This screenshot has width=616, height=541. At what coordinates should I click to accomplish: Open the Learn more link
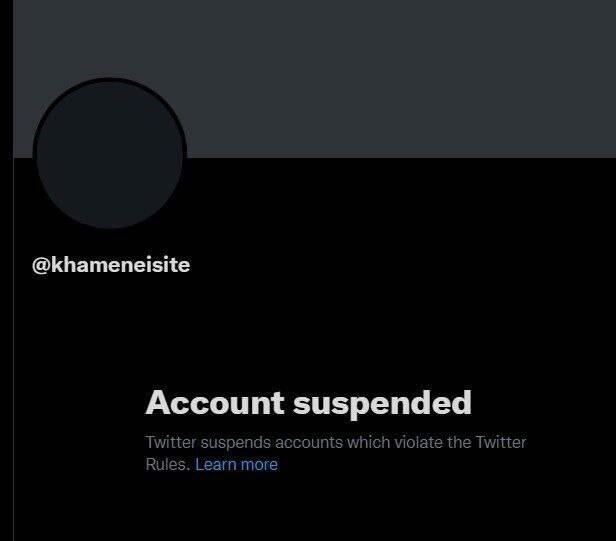(x=236, y=464)
